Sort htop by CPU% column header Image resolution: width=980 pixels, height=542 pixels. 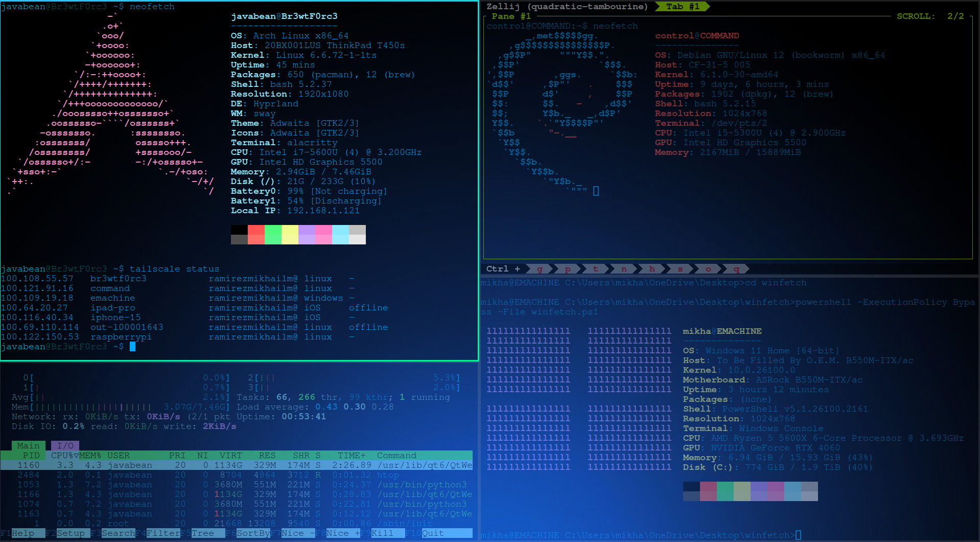(x=65, y=455)
